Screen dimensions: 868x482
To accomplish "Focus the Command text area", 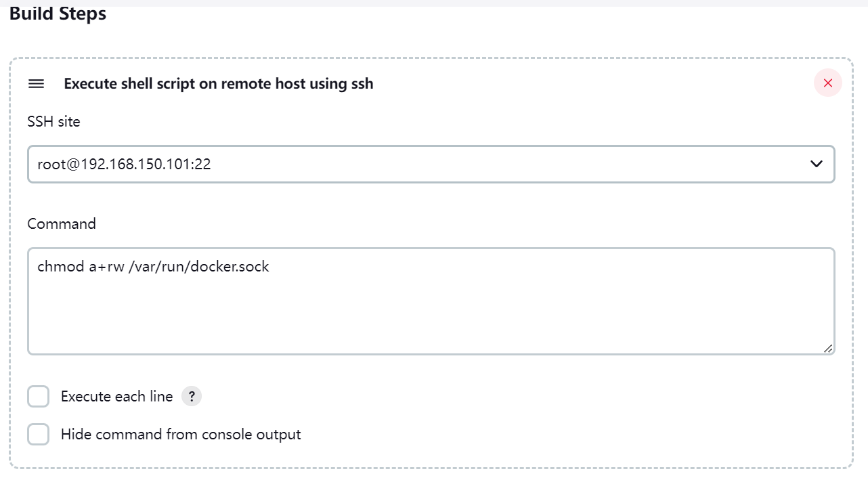I will pyautogui.click(x=431, y=301).
